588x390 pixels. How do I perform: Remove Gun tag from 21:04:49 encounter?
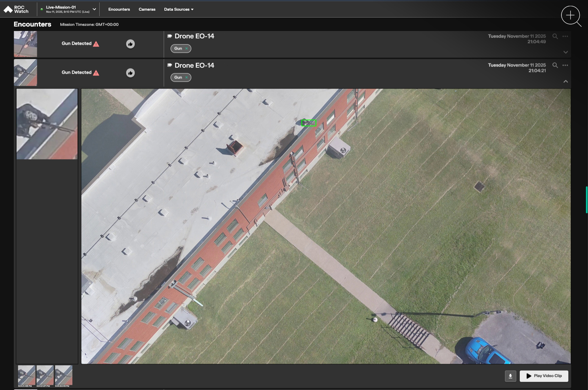tap(186, 49)
